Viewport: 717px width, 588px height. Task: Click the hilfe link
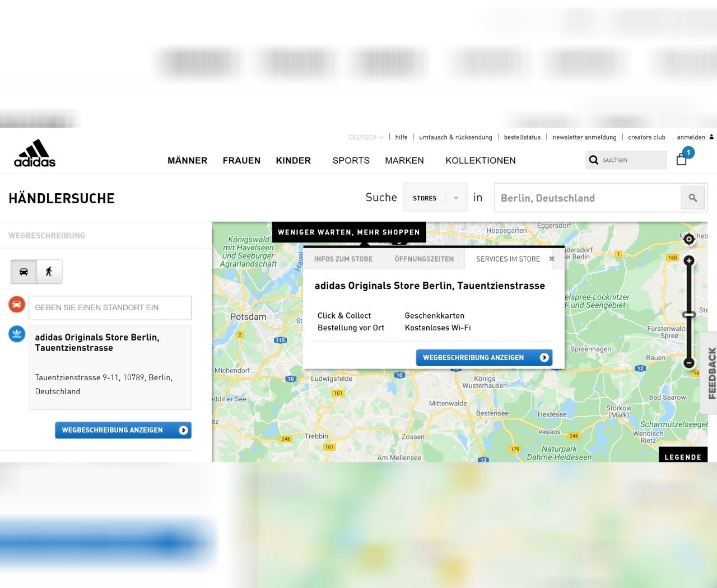401,137
